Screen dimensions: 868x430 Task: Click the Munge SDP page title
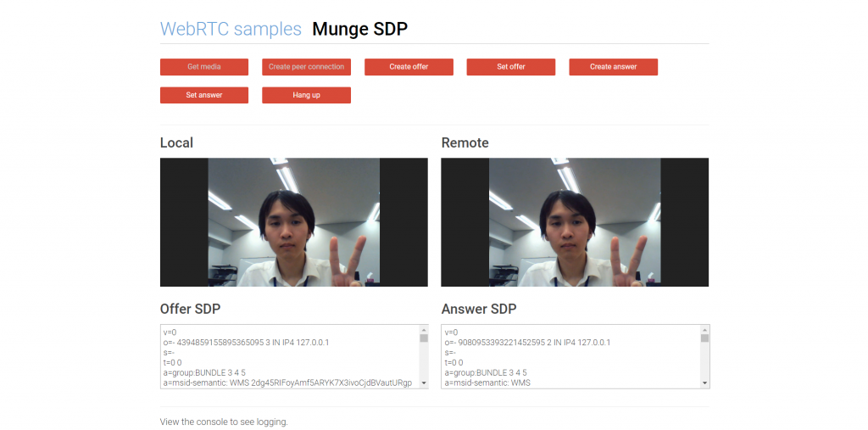(359, 29)
